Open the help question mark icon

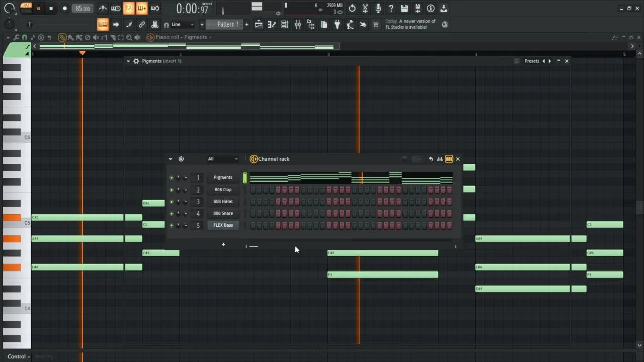[391, 8]
